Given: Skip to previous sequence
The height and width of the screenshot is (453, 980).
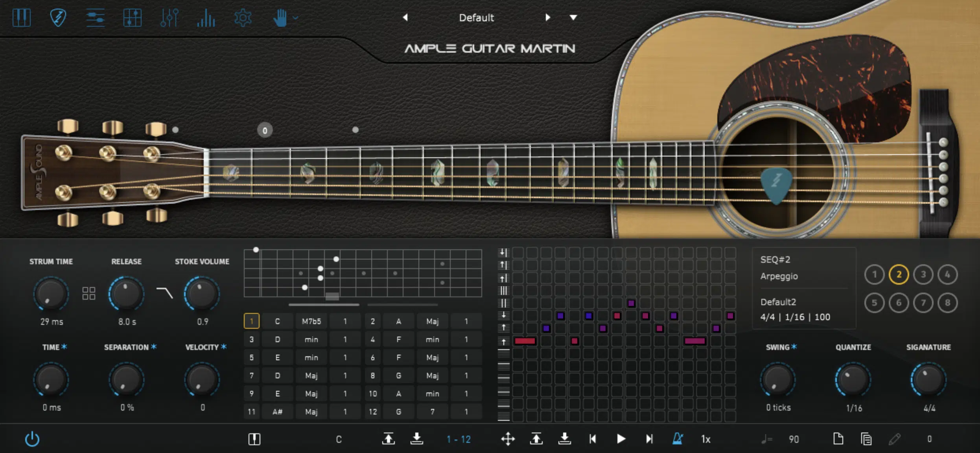Looking at the screenshot, I should click(593, 439).
